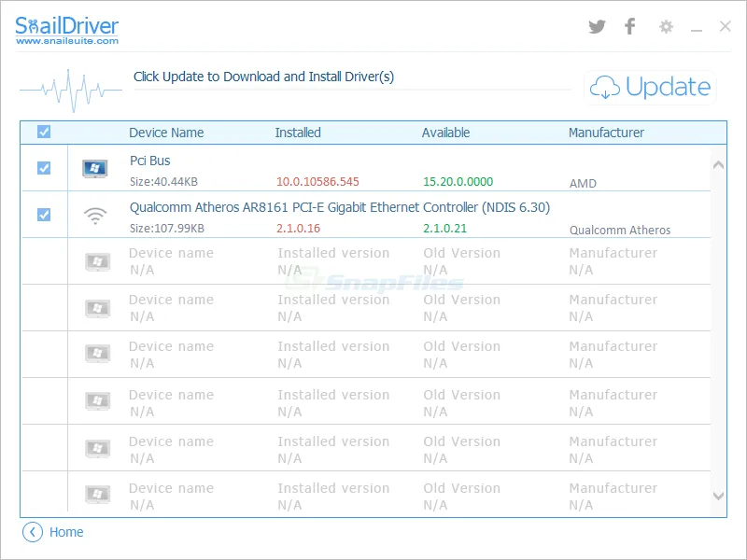Open the Facebook icon
This screenshot has width=747, height=560.
coord(629,26)
